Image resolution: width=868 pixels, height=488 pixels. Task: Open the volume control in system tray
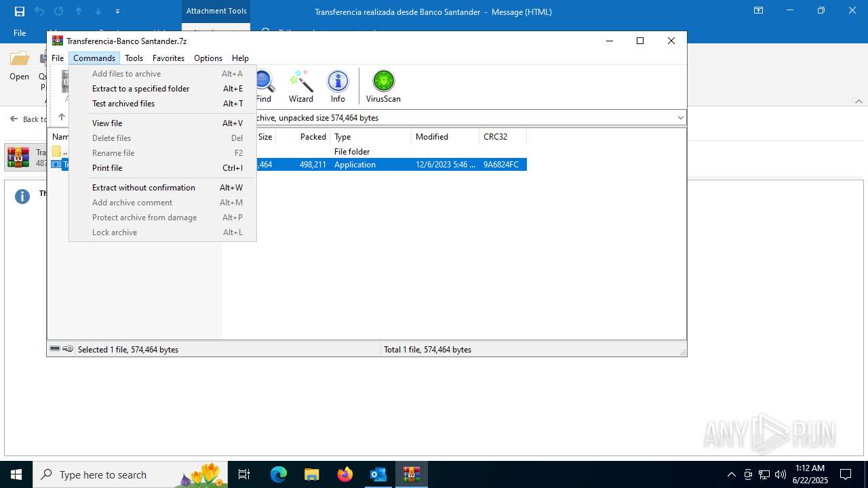tap(780, 474)
